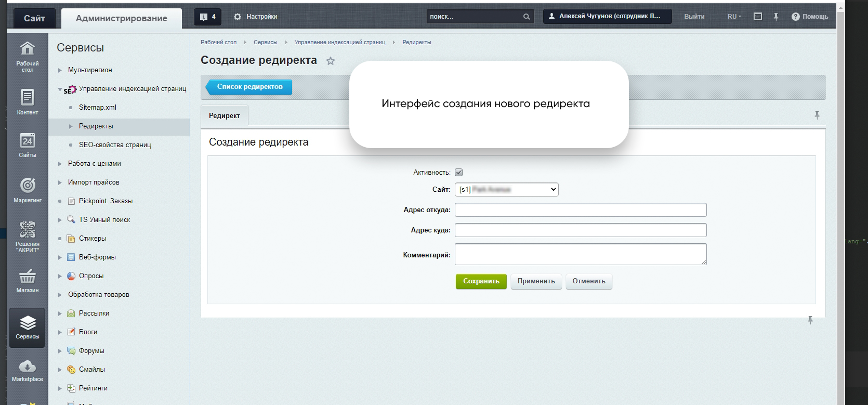Open the Контент sidebar section
The width and height of the screenshot is (868, 405).
[27, 101]
